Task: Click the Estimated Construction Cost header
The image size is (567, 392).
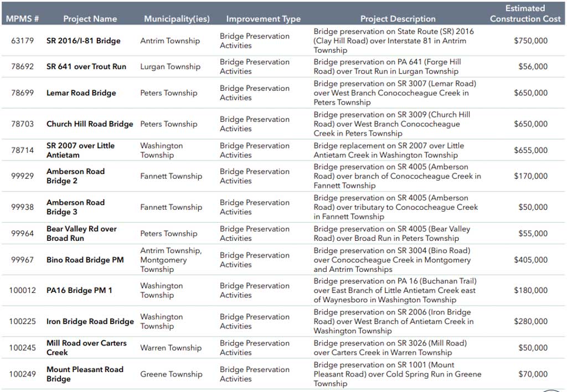Action: tap(525, 13)
